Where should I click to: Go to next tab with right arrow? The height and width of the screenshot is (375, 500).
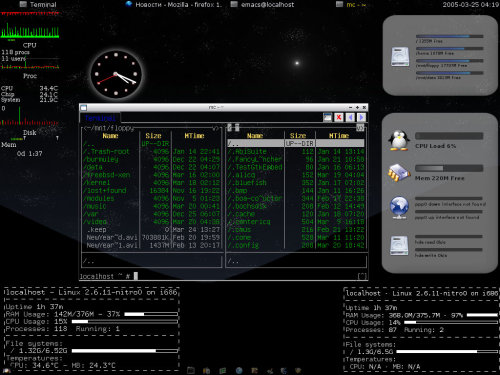[x=361, y=117]
